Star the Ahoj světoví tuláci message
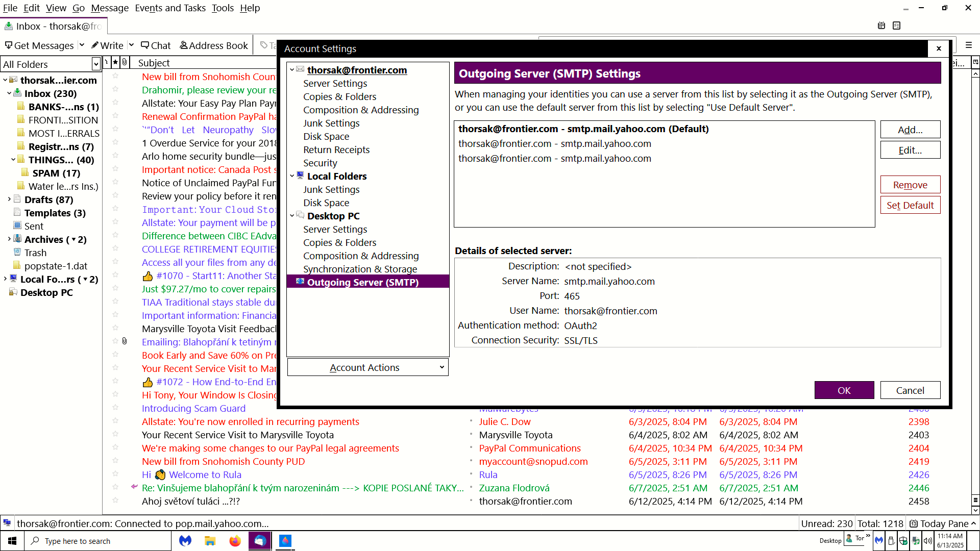Viewport: 980px width, 551px height. coord(115,500)
